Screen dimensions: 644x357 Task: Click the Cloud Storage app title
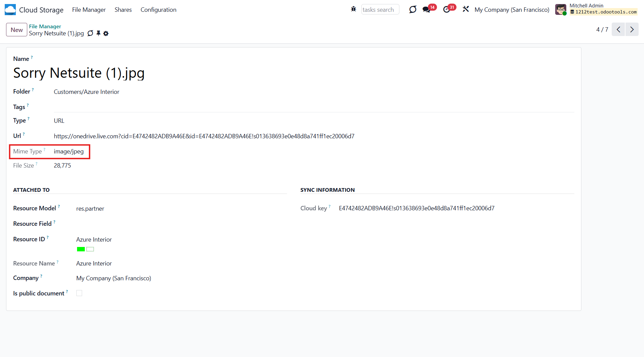pos(41,10)
